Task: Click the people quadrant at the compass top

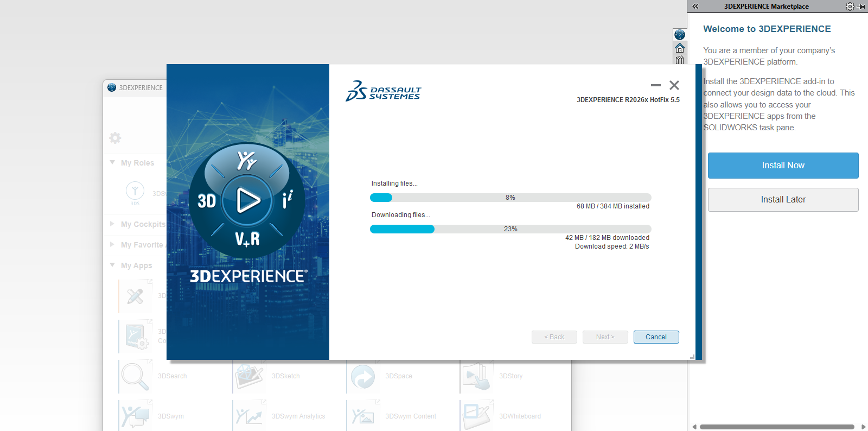Action: pos(246,160)
